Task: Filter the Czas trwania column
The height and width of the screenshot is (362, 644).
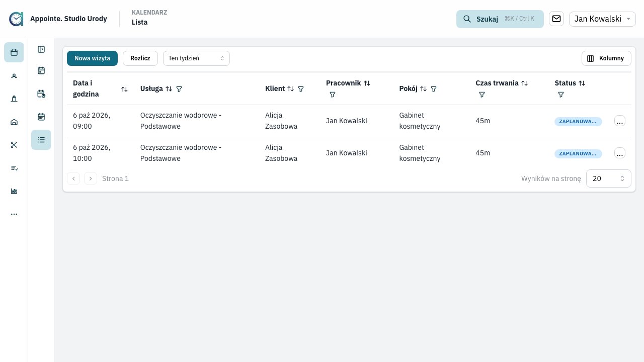Action: point(482,95)
